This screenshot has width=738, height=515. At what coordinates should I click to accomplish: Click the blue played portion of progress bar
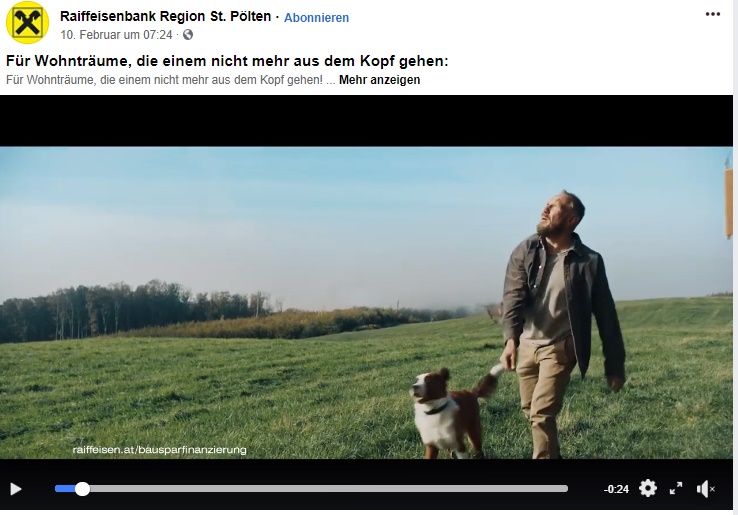click(x=65, y=489)
